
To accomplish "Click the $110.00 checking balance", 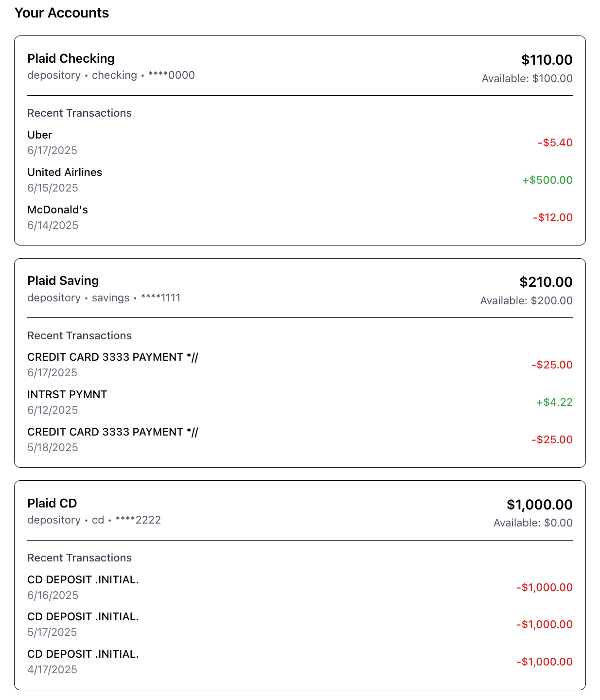I will 547,60.
